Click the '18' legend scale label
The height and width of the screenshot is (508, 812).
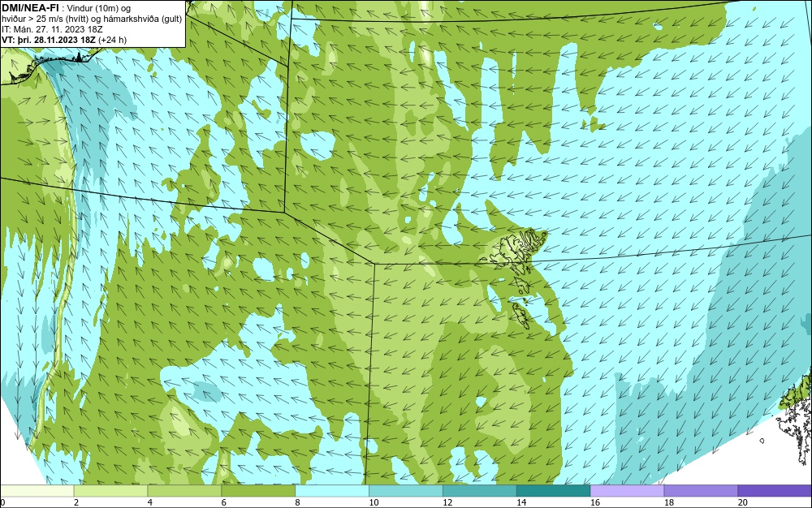pos(668,502)
